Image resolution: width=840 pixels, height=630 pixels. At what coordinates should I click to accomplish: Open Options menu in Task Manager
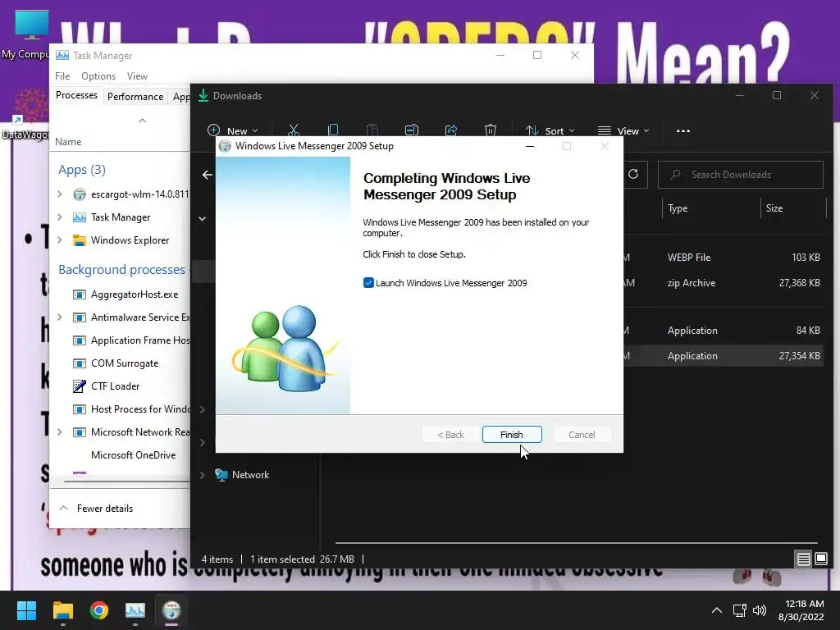coord(98,76)
